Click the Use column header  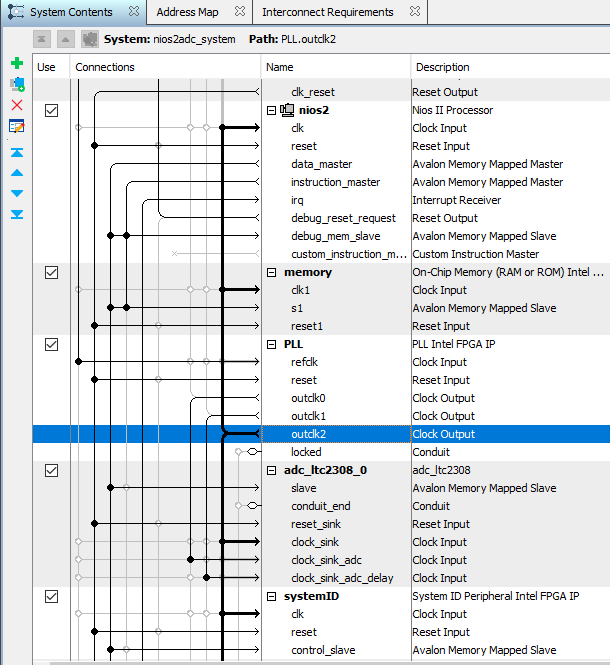pyautogui.click(x=51, y=67)
